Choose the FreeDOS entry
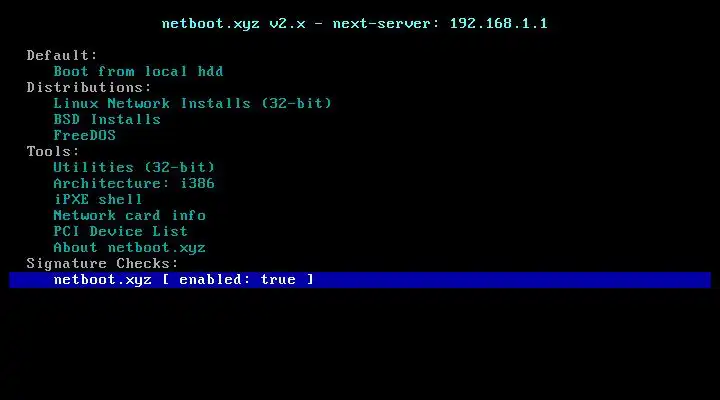 84,135
